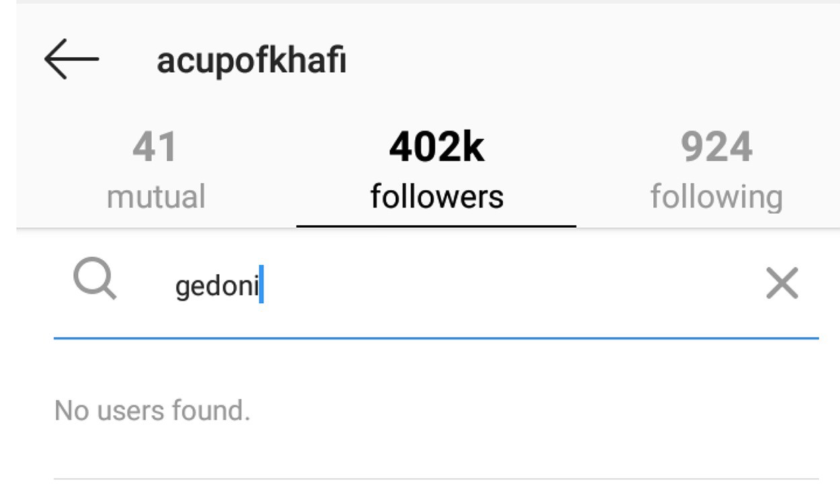Viewport: 840px width, 504px height.
Task: Click the black underline beneath followers tab
Action: [x=436, y=226]
